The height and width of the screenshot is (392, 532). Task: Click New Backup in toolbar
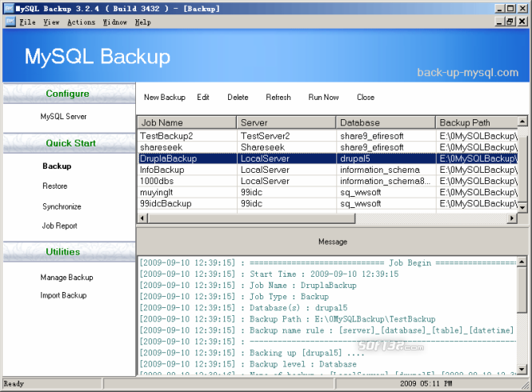pyautogui.click(x=165, y=98)
